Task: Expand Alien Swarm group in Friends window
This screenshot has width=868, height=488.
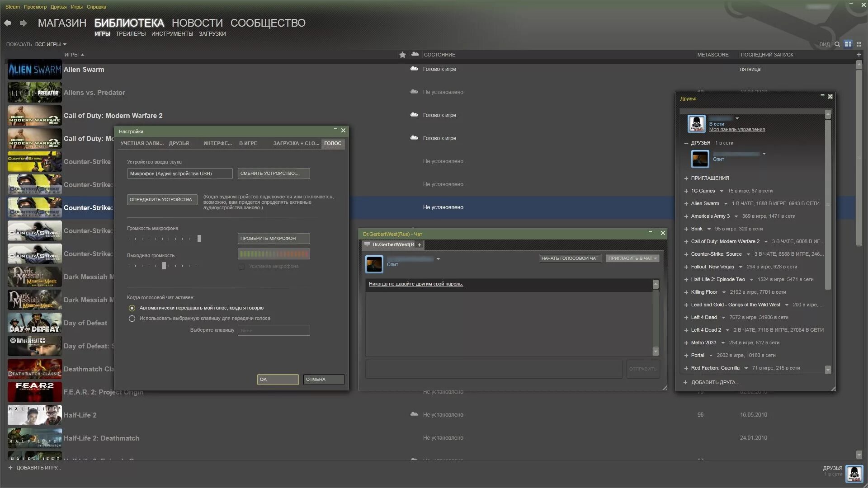Action: [686, 204]
